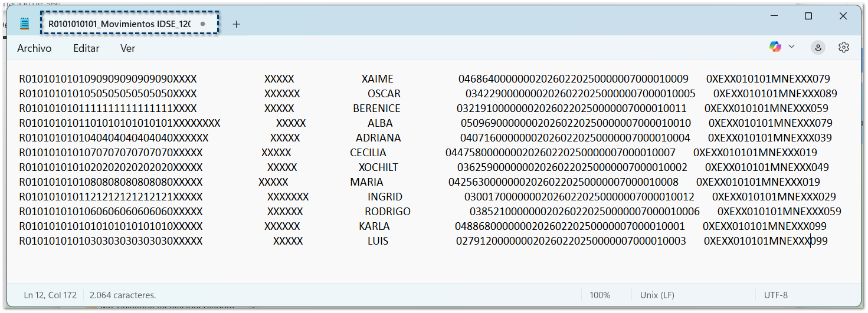The width and height of the screenshot is (868, 313).
Task: Click the unsaved changes dot on tab
Action: (203, 24)
